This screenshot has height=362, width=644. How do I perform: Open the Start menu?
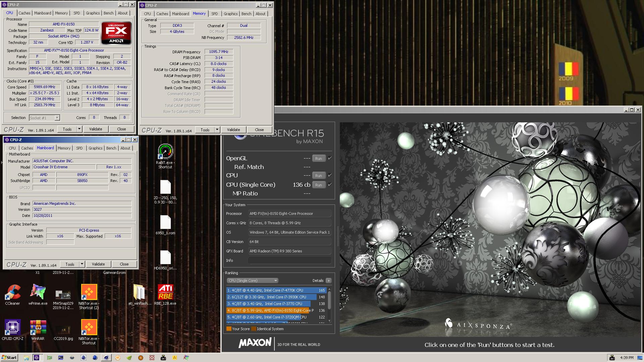(9, 358)
